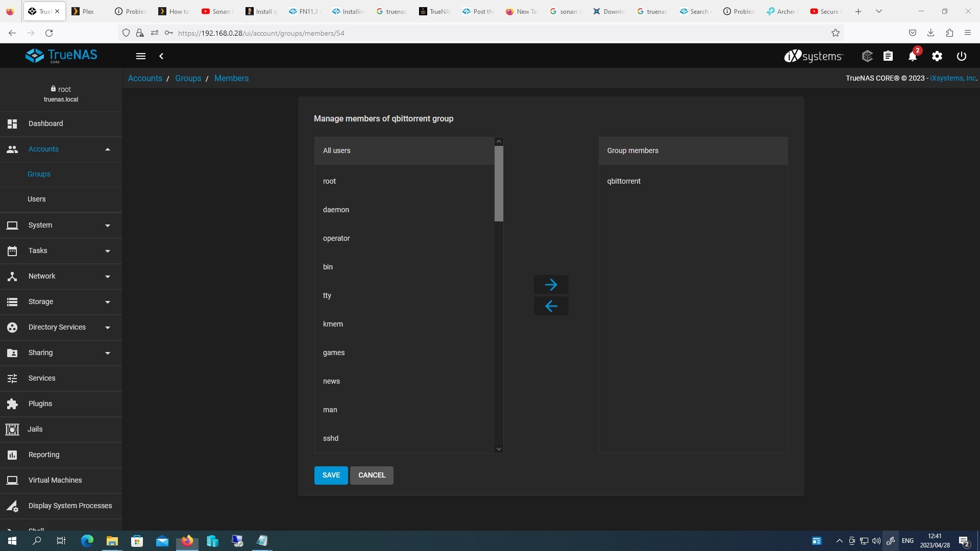Collapse sidebar with the back chevron
980x551 pixels.
(161, 56)
